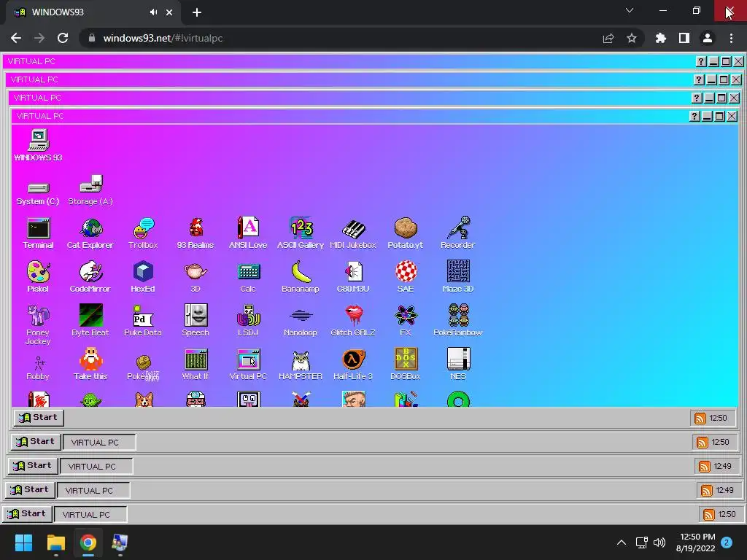Open the G80.M3U playlist file icon
The width and height of the screenshot is (747, 560).
(353, 276)
